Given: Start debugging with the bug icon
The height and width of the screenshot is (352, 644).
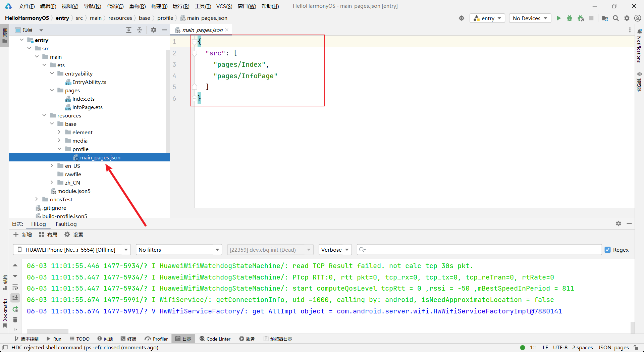Looking at the screenshot, I should (x=570, y=18).
